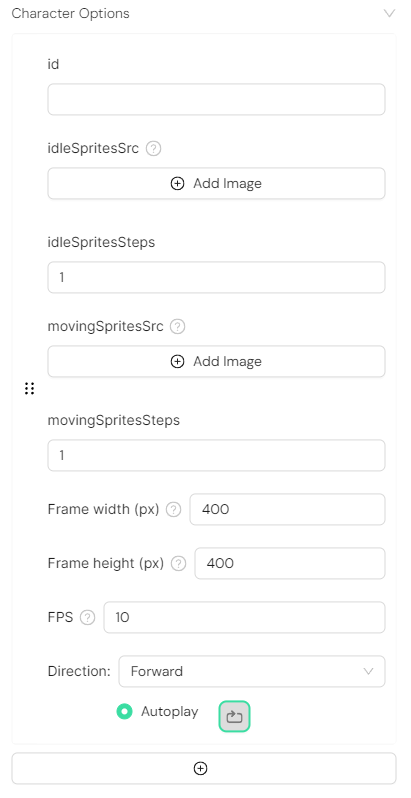Open the Direction dropdown showing Forward
Viewport: 411px width, 798px height.
(252, 671)
